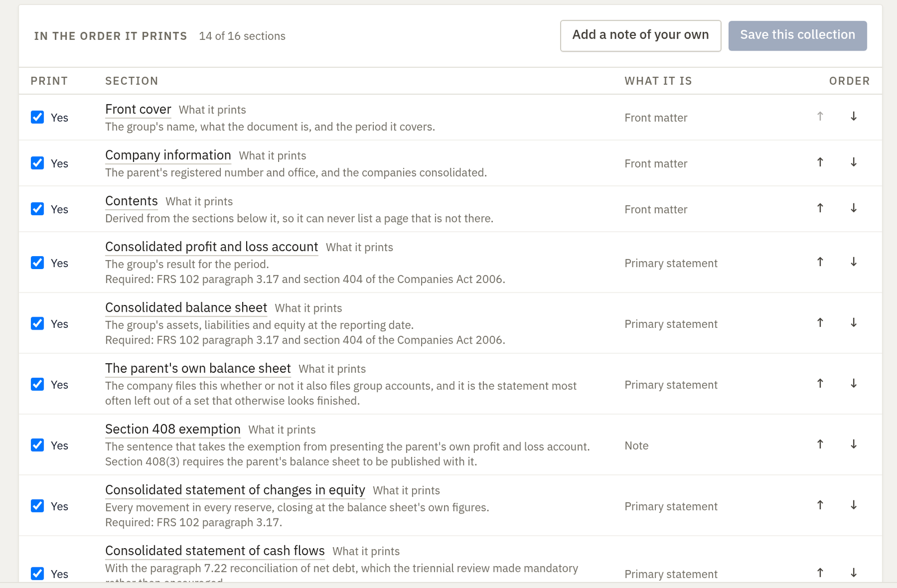The height and width of the screenshot is (588, 897).
Task: Open The parent's own balance sheet link
Action: pyautogui.click(x=198, y=368)
